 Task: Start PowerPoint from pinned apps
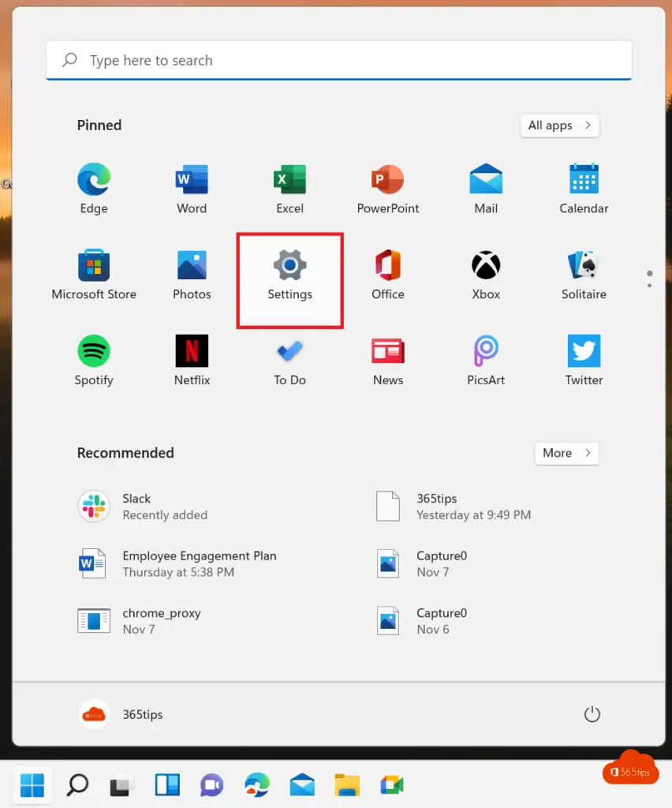point(388,189)
